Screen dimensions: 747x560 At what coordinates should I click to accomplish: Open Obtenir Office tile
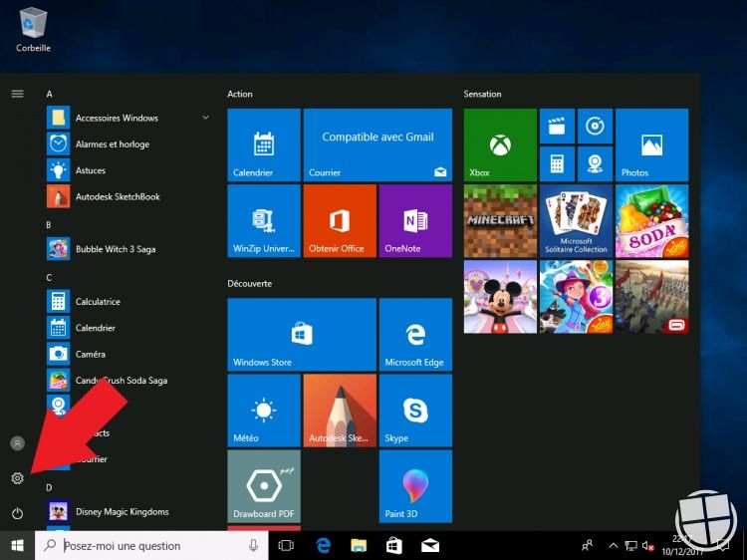[x=339, y=221]
